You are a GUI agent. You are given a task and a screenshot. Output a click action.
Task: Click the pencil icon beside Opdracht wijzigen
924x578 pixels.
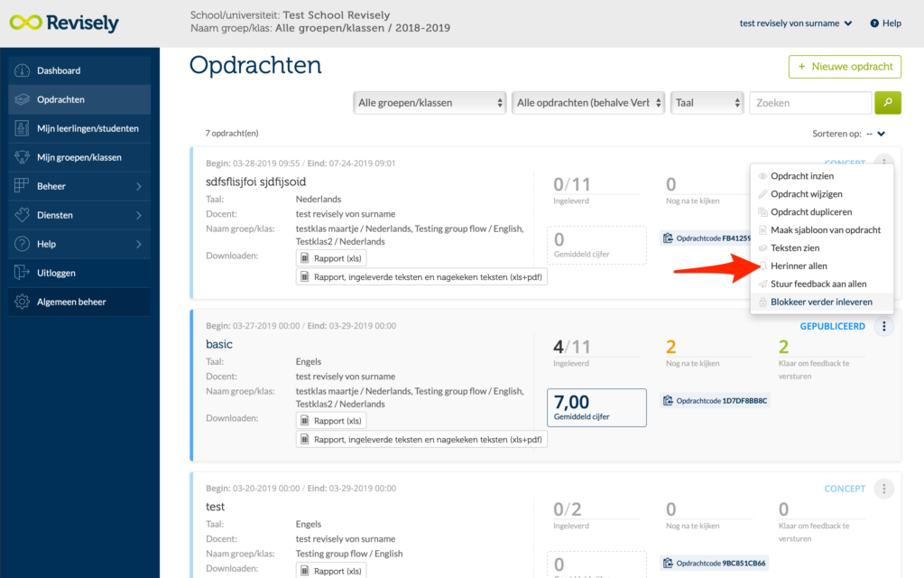coord(762,194)
